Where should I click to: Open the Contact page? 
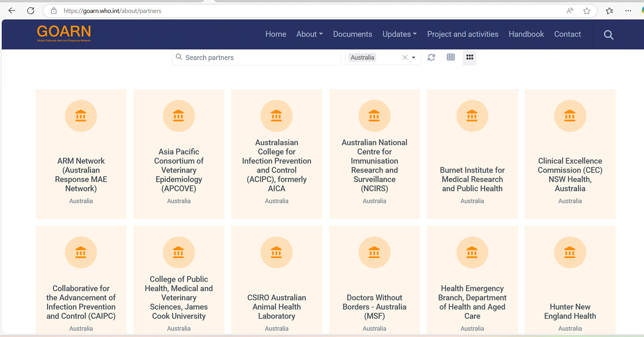tap(567, 34)
